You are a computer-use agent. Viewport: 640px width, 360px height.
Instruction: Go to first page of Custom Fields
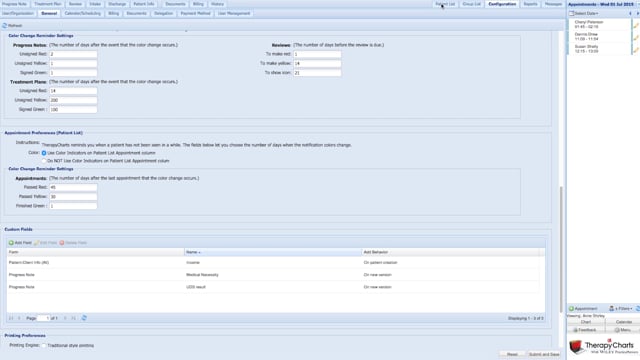pyautogui.click(x=11, y=318)
